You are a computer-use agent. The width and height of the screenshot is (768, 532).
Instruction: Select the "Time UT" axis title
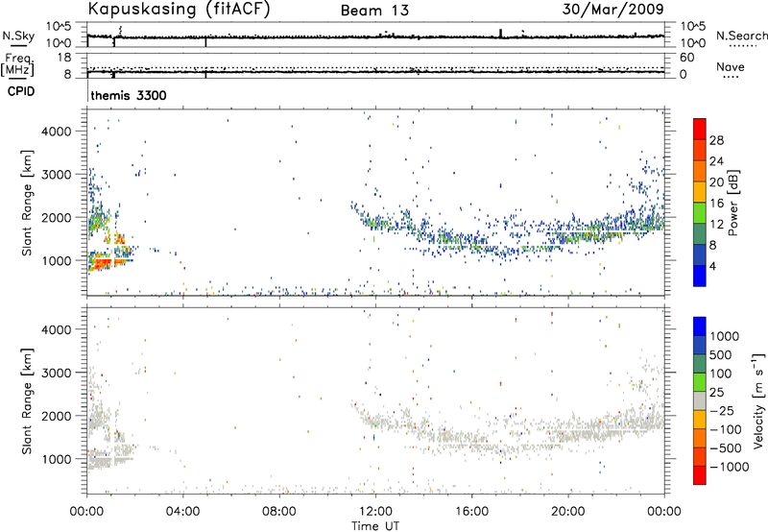click(375, 526)
